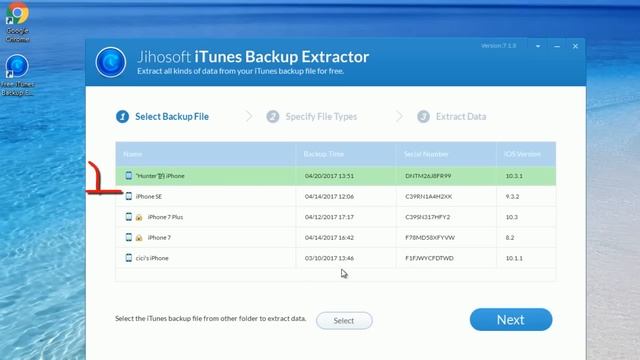Screen dimensions: 640x360
Task: Click serial number C39RN1A4H2XK
Action: [x=429, y=196]
